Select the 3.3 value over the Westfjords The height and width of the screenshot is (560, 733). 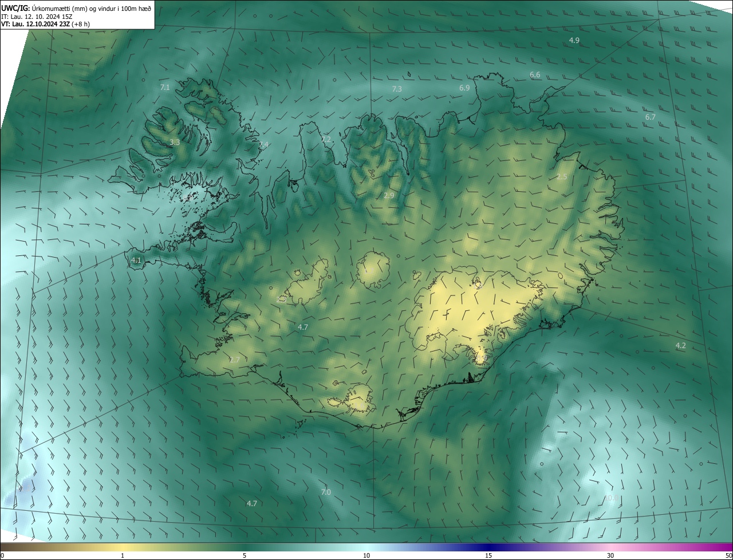tap(175, 142)
